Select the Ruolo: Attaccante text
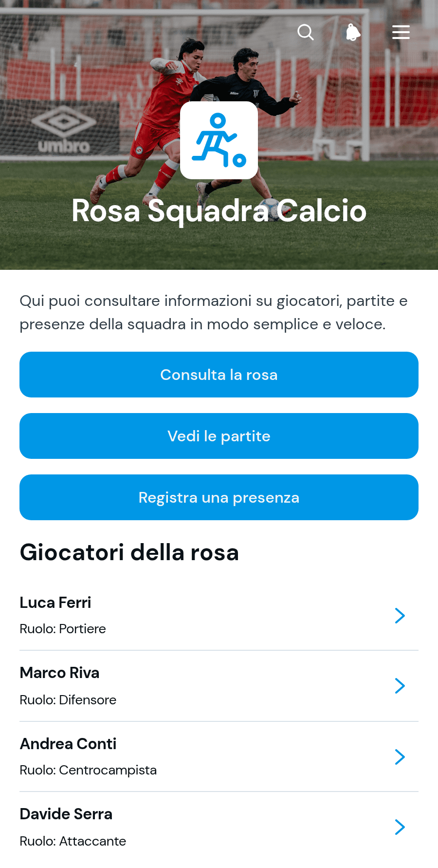 73,841
